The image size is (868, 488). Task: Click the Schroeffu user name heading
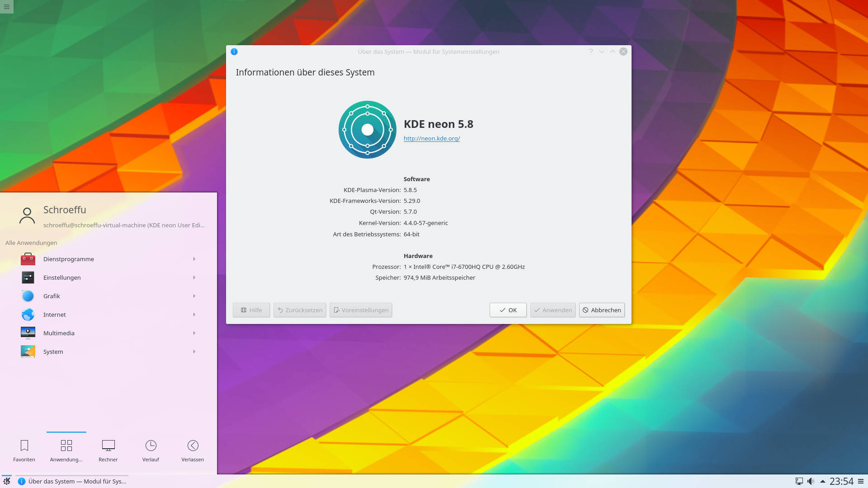[x=65, y=210]
